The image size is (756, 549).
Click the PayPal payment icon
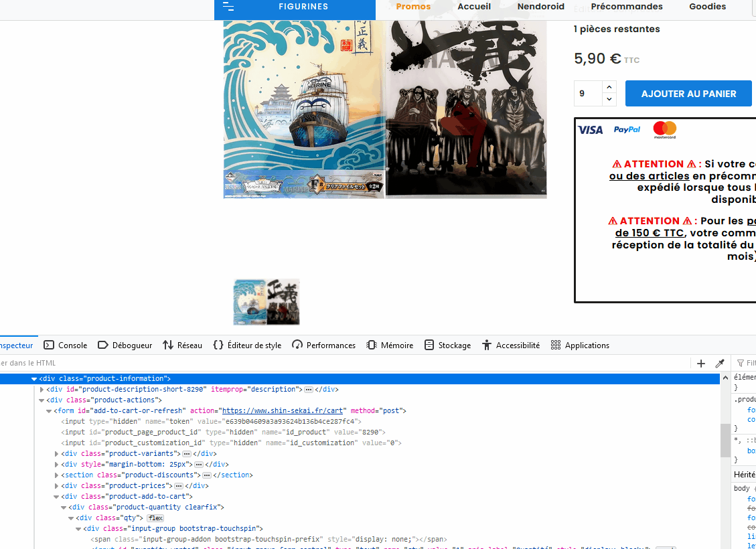(626, 130)
